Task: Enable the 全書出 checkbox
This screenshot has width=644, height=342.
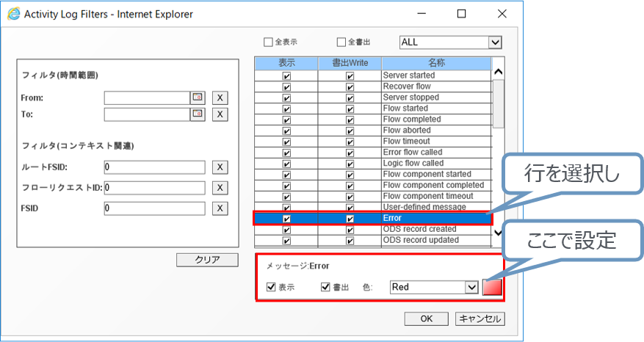Action: 341,43
